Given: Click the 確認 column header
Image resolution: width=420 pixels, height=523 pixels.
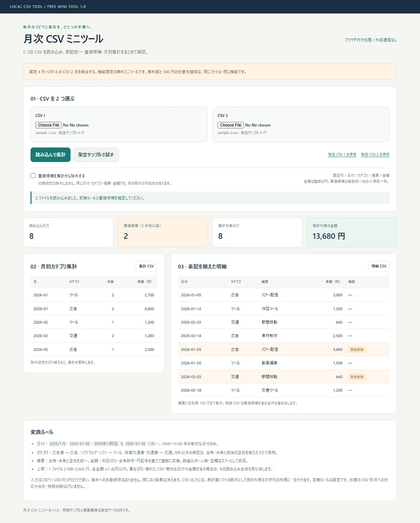Looking at the screenshot, I should click(x=352, y=282).
